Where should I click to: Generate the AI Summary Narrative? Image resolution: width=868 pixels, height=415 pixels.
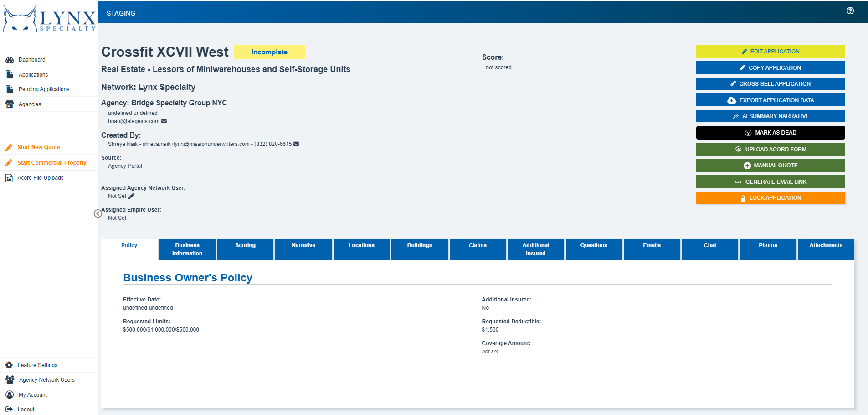tap(770, 116)
